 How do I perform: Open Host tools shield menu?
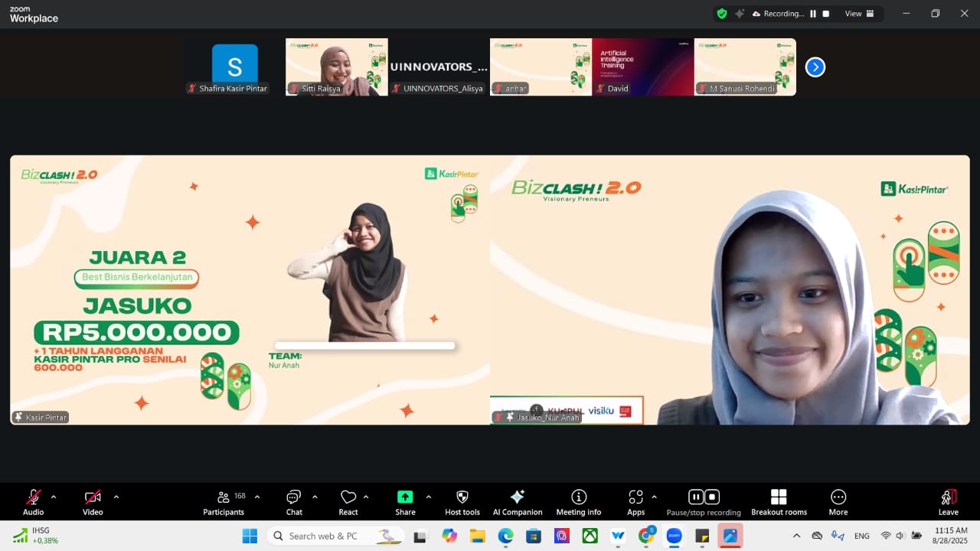coord(462,502)
